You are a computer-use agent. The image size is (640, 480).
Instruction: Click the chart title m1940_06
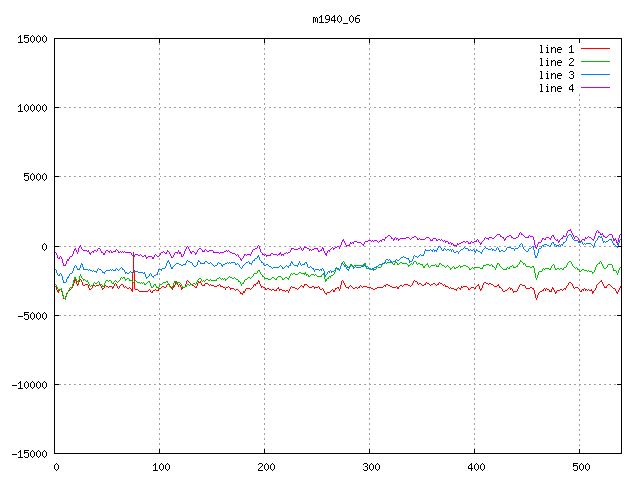pos(336,19)
